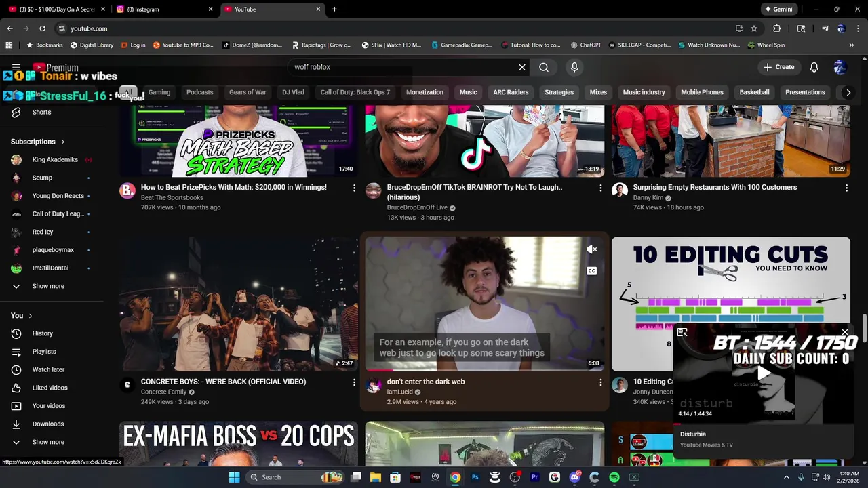This screenshot has height=488, width=868.
Task: Reload the page in Chrome
Action: (x=42, y=28)
